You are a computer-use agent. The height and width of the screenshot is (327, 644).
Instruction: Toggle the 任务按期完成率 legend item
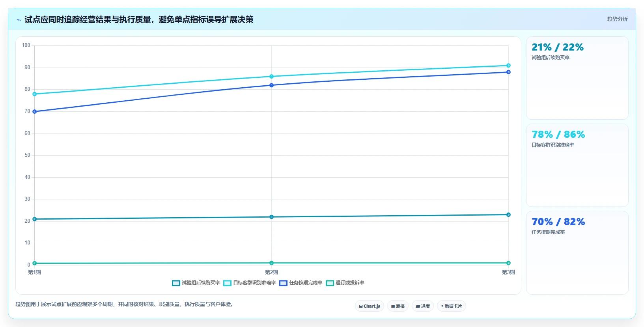(301, 283)
